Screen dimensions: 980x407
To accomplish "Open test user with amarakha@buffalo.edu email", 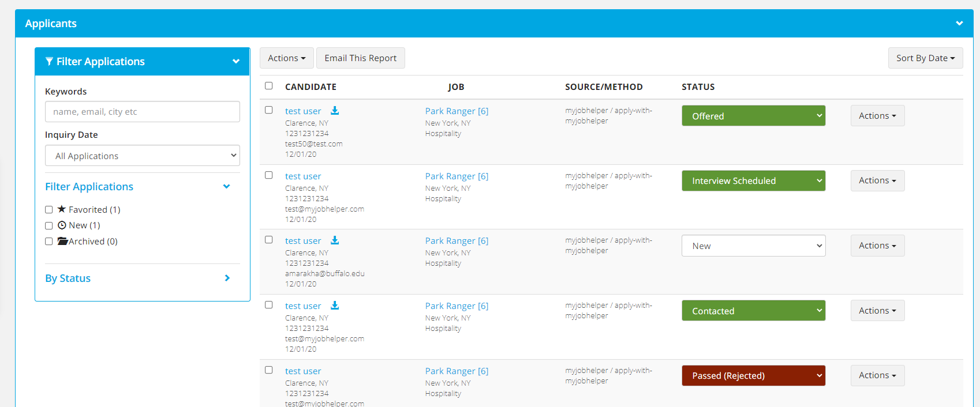I will coord(303,241).
